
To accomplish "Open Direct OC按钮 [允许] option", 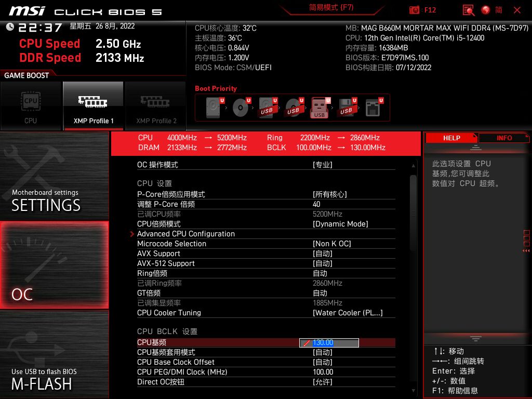I will point(266,382).
